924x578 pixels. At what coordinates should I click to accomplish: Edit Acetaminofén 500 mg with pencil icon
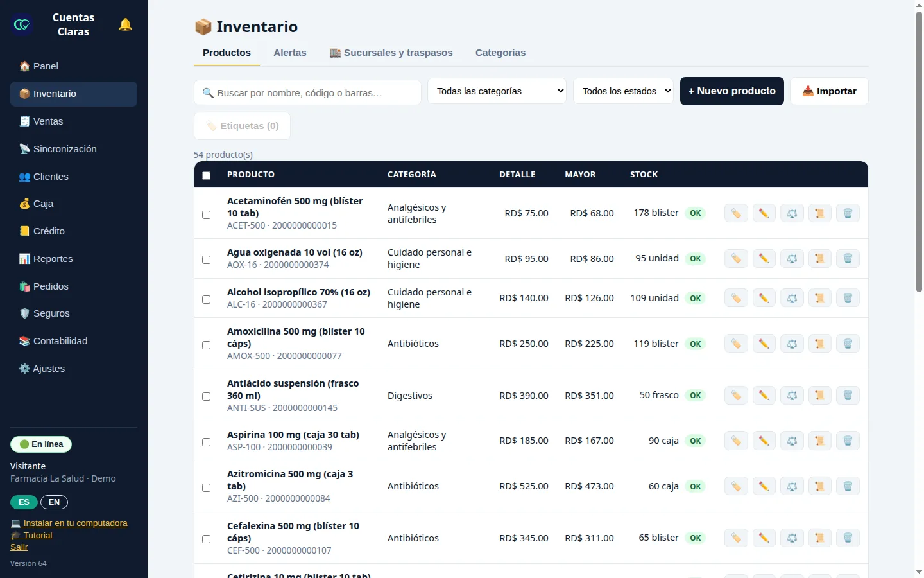[x=764, y=213]
